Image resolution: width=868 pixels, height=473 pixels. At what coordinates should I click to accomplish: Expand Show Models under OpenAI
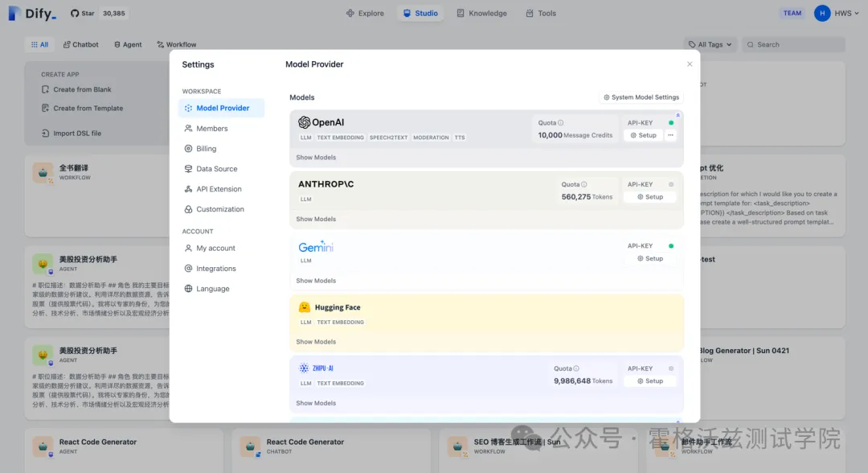(316, 158)
